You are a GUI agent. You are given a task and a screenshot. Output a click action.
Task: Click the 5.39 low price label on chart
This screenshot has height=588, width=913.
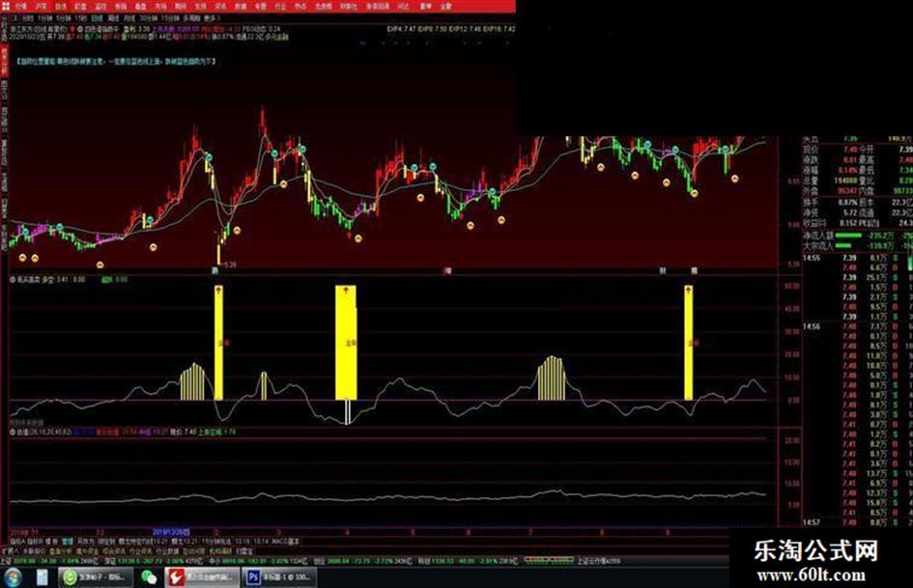pyautogui.click(x=231, y=265)
